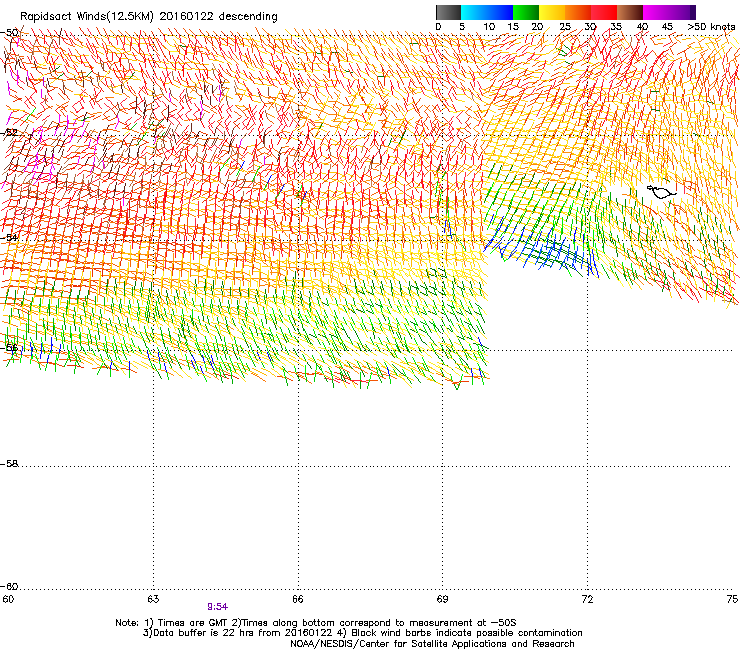
Task: Click the brown 35-40 knots legend segment
Action: click(630, 12)
